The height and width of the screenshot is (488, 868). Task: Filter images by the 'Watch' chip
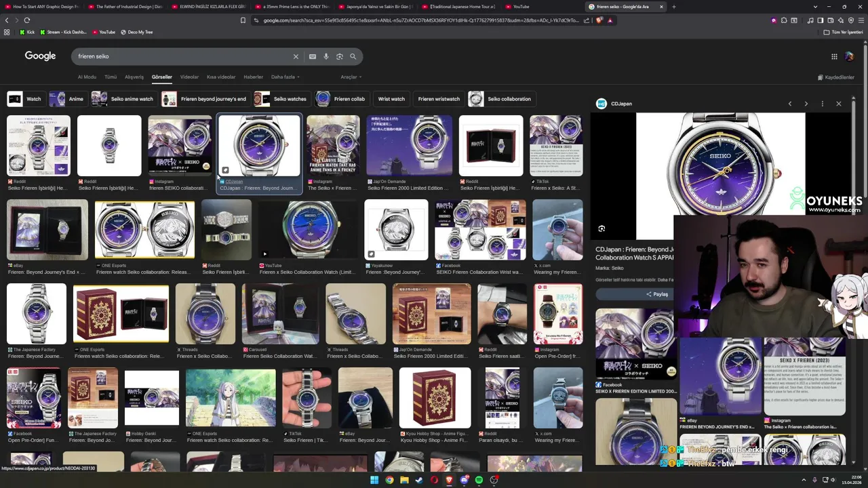click(x=25, y=99)
